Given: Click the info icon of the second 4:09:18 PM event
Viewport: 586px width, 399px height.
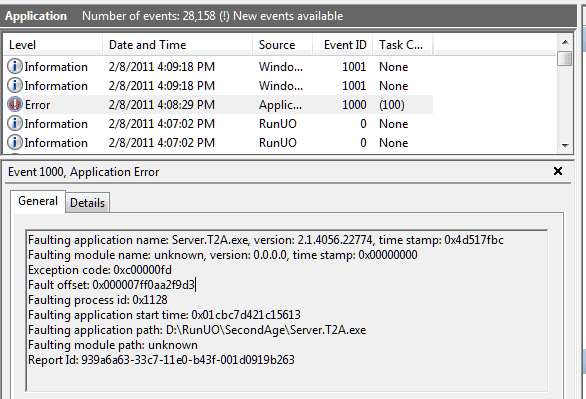Looking at the screenshot, I should pyautogui.click(x=15, y=86).
